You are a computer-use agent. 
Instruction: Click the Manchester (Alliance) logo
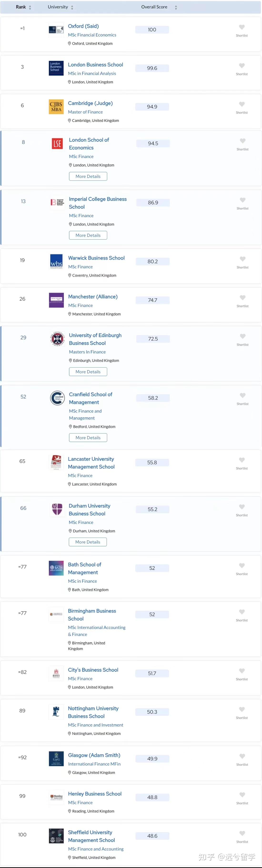[x=56, y=300]
